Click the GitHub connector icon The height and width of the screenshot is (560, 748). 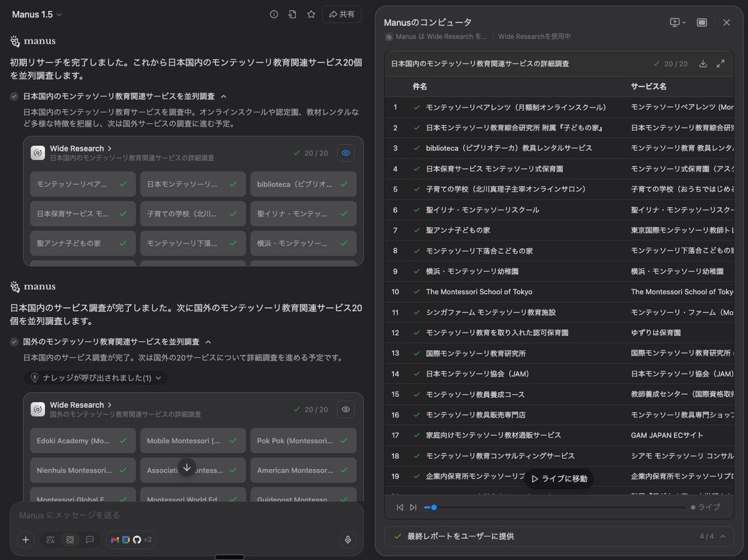coord(137,540)
